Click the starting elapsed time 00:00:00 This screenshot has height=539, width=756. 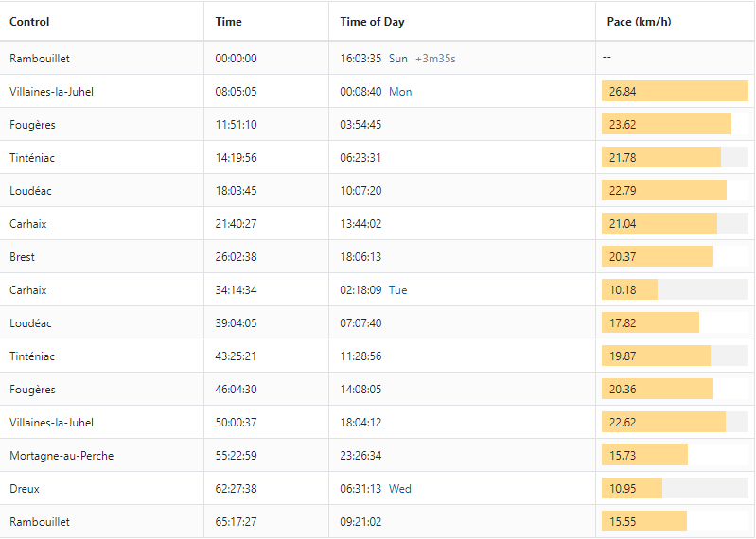[x=236, y=59]
